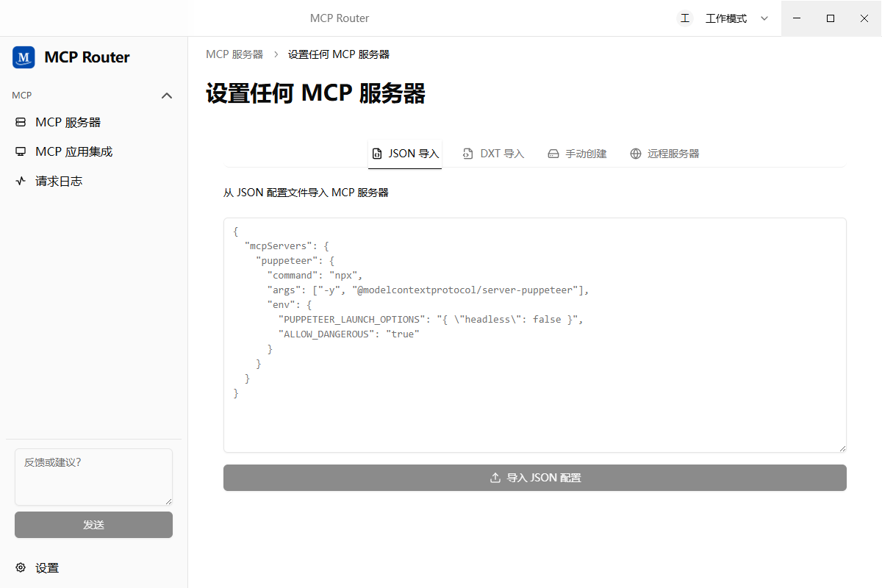Click the MCP 服务器 server icon in sidebar

21,123
